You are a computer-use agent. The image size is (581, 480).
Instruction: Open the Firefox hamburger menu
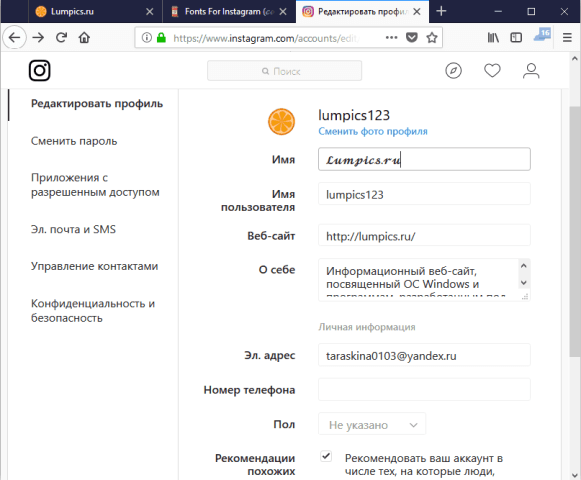pos(567,37)
